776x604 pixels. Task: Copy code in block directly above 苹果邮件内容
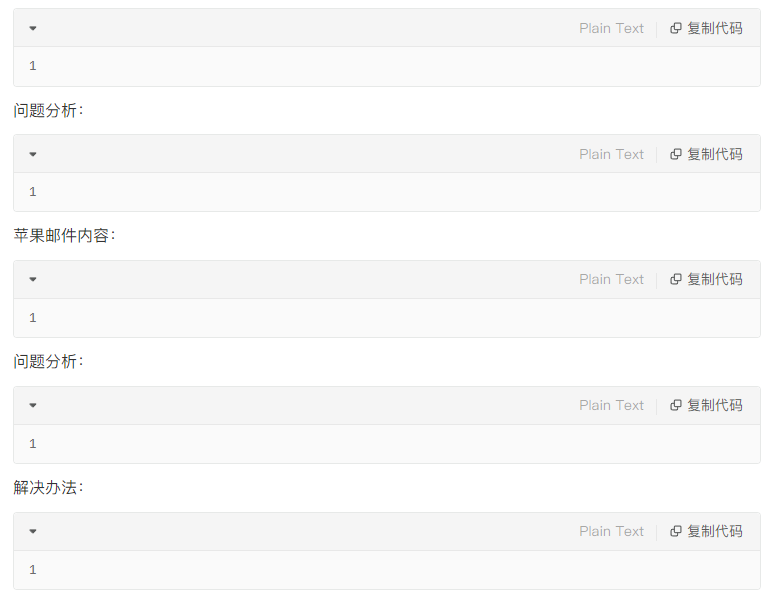tap(706, 154)
